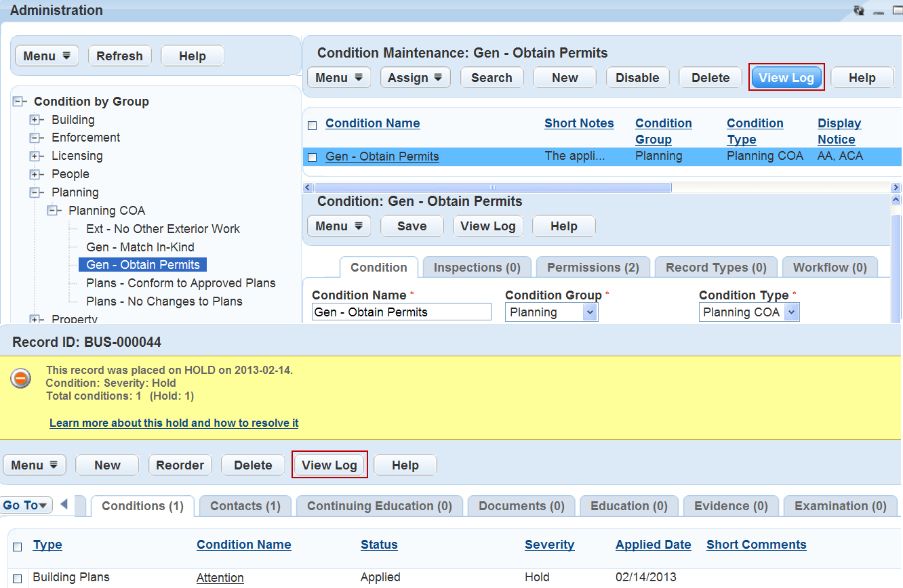
Task: Open the hold resolution help link
Action: pyautogui.click(x=174, y=423)
